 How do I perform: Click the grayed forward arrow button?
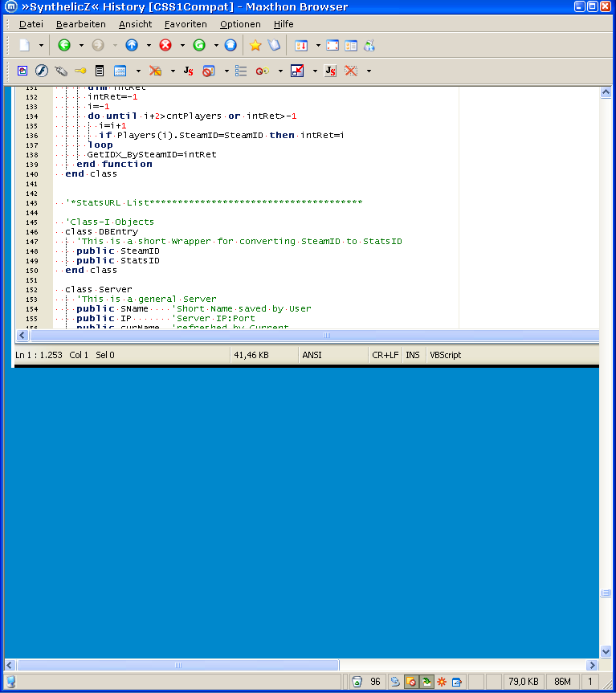(x=98, y=45)
